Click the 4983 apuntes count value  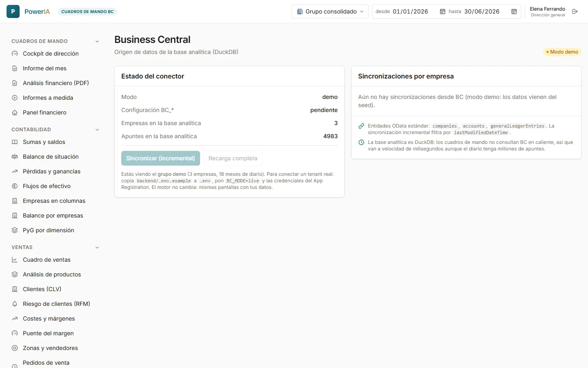[x=330, y=136]
